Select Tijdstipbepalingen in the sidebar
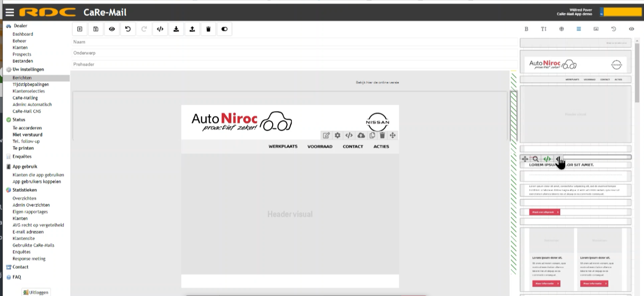 31,85
